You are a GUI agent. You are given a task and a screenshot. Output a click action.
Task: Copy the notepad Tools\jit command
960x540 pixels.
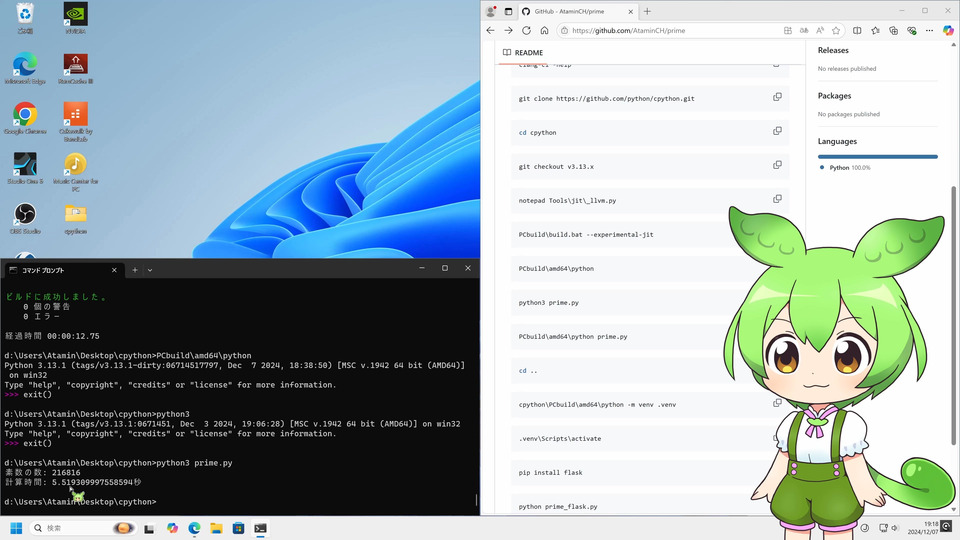click(777, 199)
